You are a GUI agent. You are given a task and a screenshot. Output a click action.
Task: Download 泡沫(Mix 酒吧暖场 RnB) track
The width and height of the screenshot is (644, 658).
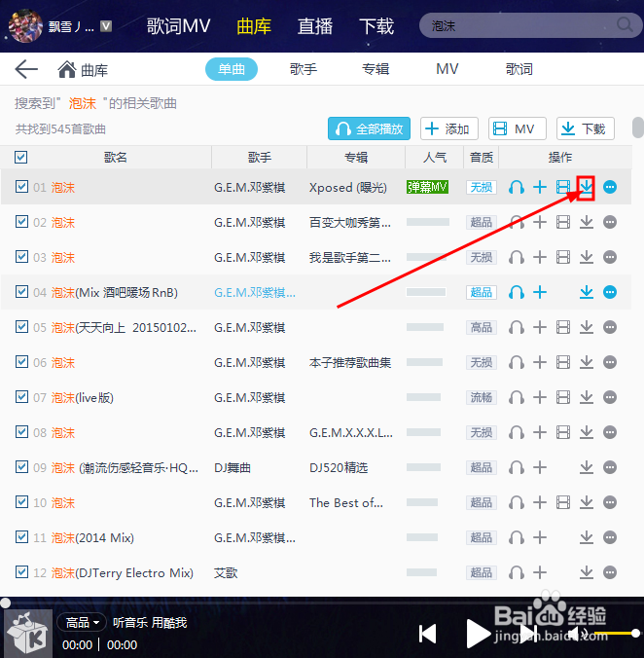tap(587, 292)
